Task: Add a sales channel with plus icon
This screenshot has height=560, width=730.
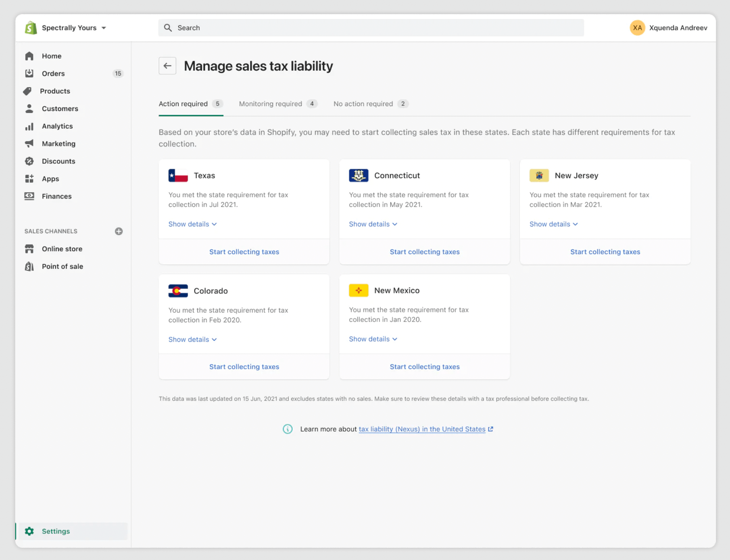Action: click(x=119, y=231)
